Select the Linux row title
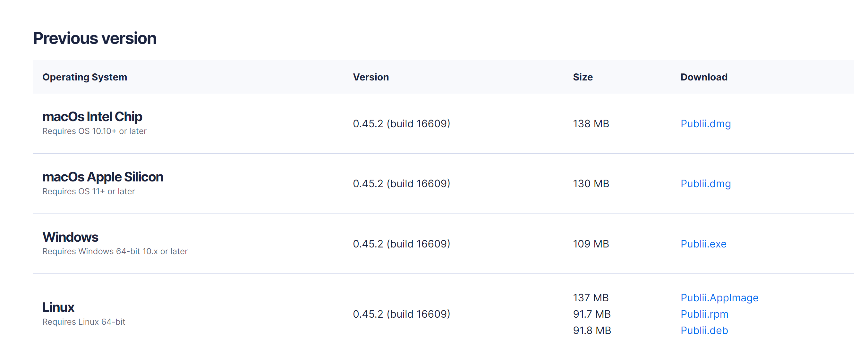 [x=58, y=307]
